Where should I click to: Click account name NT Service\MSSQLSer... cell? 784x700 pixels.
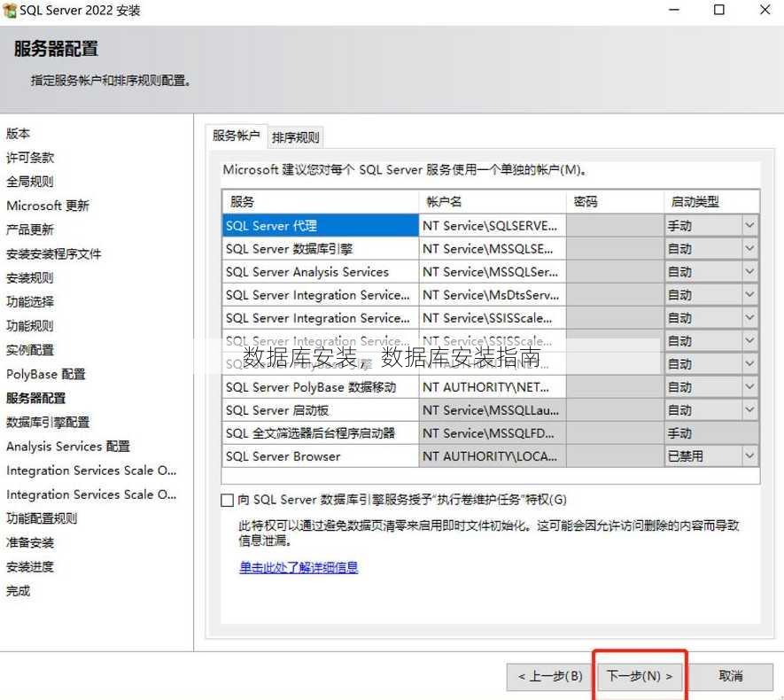pos(493,271)
